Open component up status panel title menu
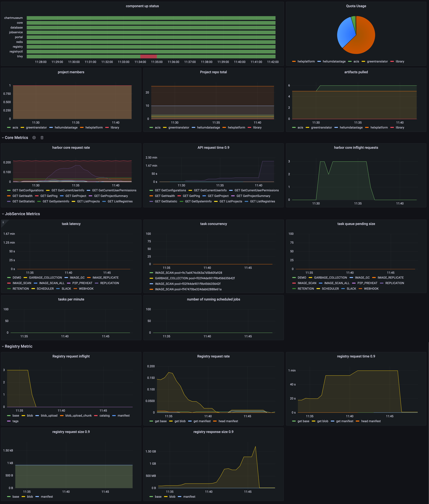The image size is (429, 504). click(142, 6)
